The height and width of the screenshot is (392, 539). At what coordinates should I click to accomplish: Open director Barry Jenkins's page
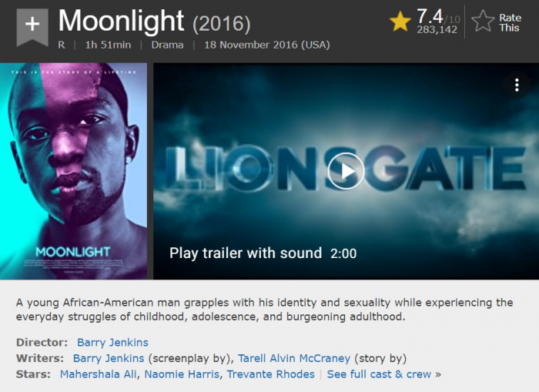point(112,342)
